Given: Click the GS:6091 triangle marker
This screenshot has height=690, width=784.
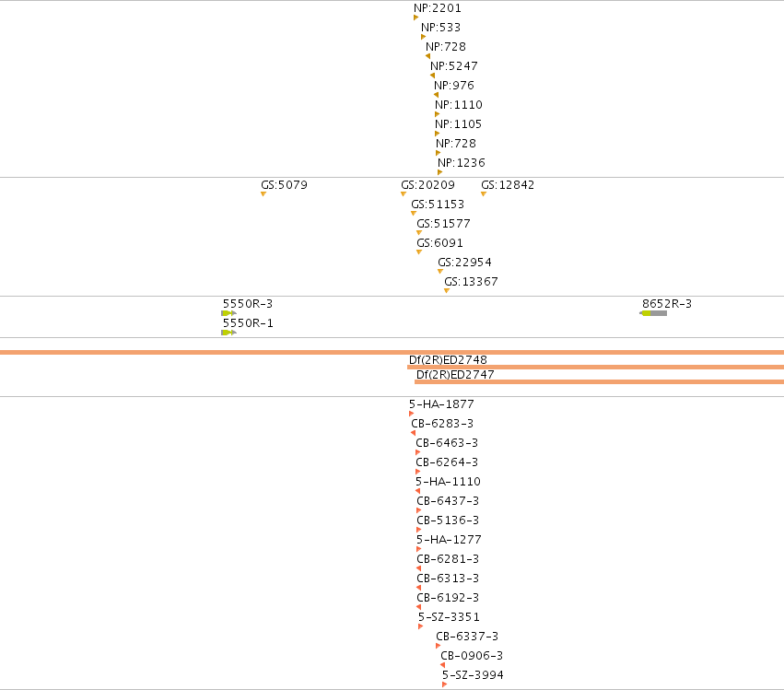Looking at the screenshot, I should [x=419, y=252].
